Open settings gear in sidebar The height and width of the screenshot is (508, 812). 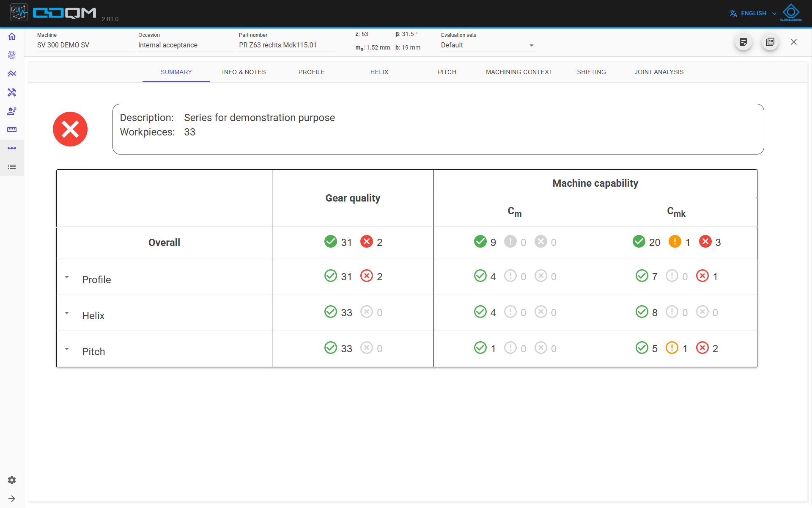click(x=12, y=480)
